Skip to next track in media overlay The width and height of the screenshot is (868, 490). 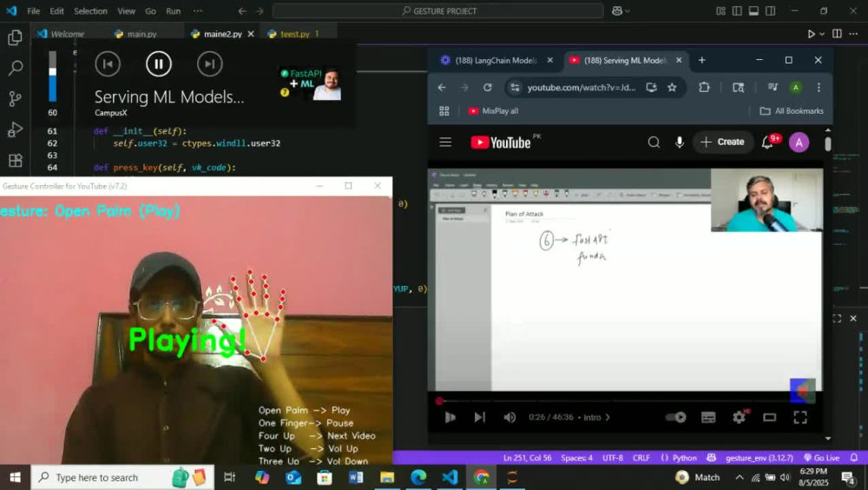point(210,63)
